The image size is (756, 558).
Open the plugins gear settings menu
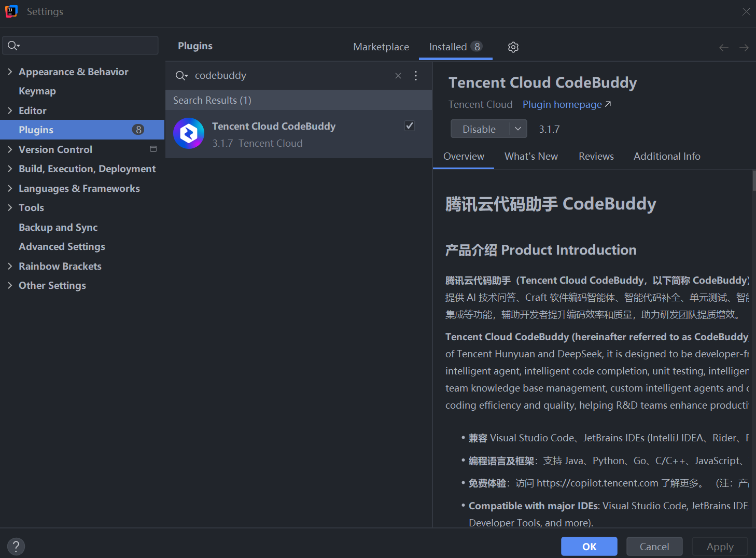click(513, 47)
